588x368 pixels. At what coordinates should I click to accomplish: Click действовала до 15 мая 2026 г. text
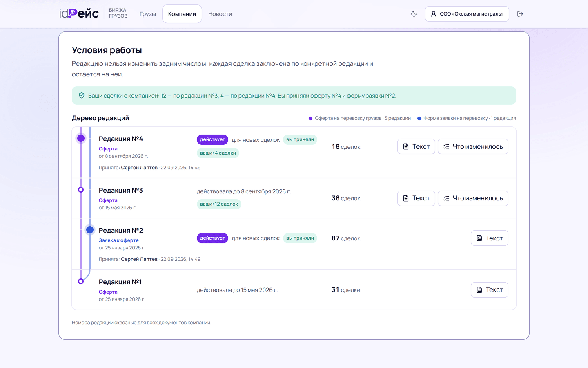click(x=237, y=290)
